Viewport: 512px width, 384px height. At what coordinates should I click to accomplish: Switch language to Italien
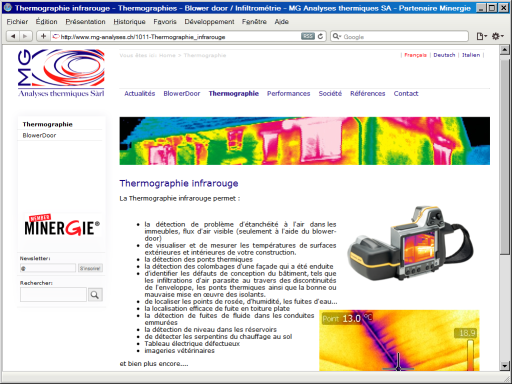pyautogui.click(x=471, y=55)
